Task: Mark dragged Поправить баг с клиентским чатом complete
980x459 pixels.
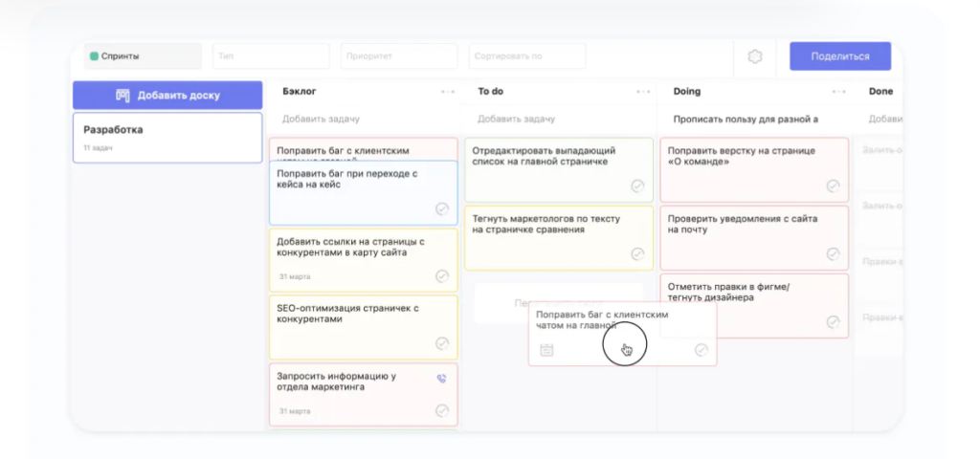Action: [702, 350]
